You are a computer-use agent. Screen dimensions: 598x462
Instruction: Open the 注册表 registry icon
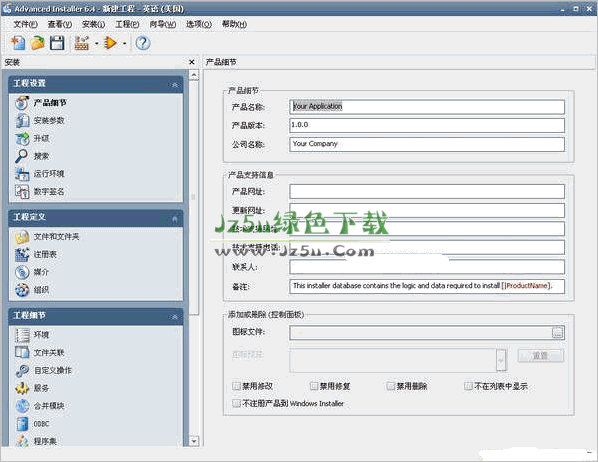click(22, 254)
